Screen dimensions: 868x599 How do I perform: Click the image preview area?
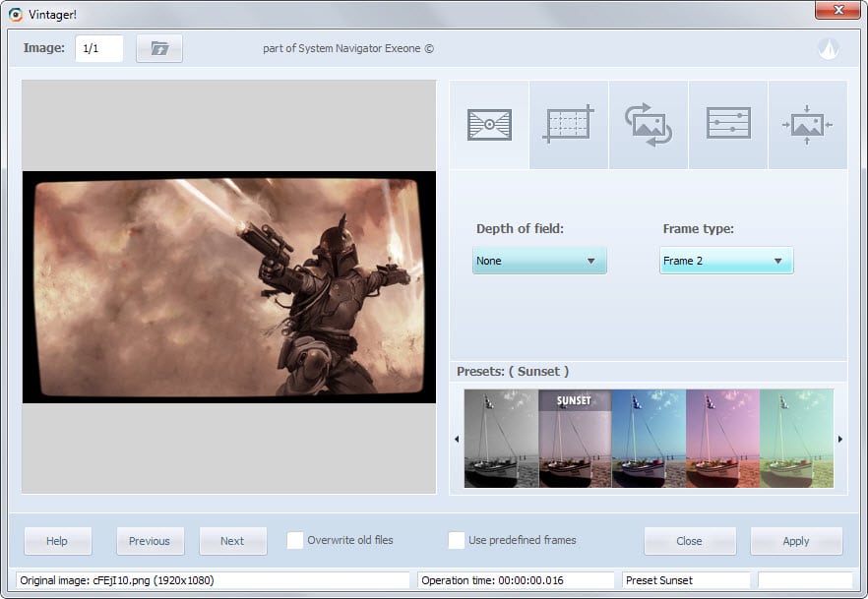pyautogui.click(x=229, y=286)
